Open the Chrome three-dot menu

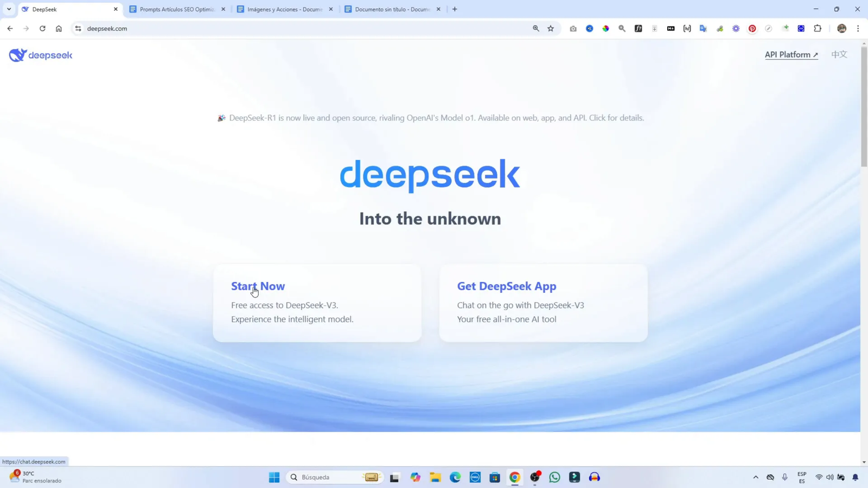coord(858,28)
